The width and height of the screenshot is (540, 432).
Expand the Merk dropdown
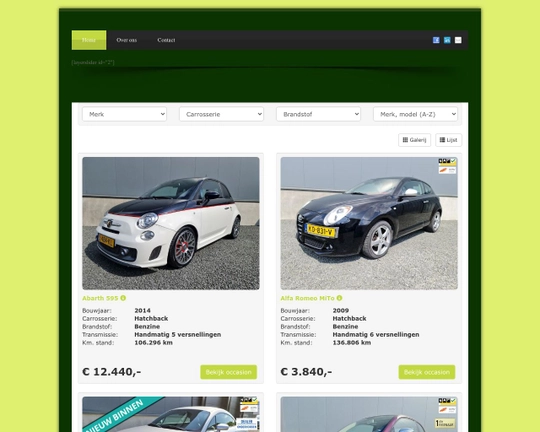click(124, 114)
